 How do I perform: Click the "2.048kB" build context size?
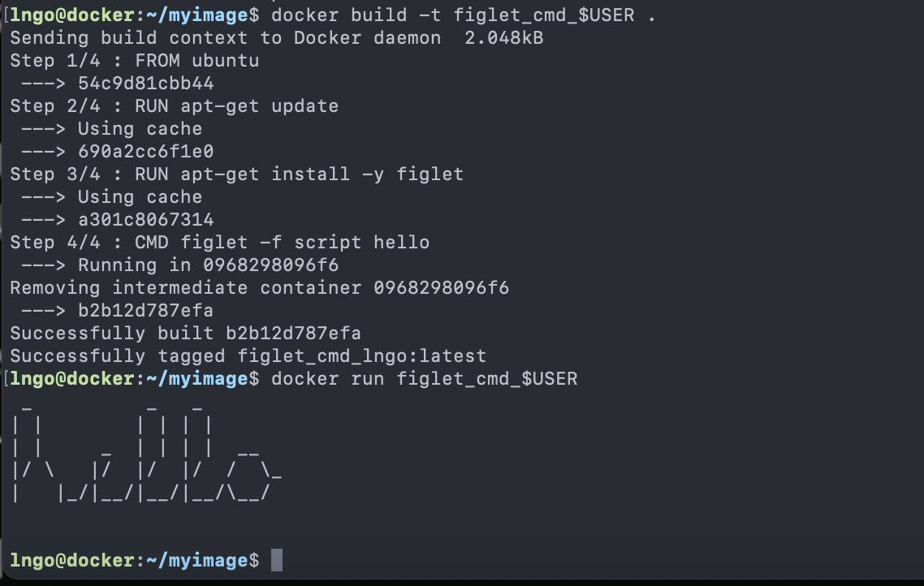click(x=502, y=38)
